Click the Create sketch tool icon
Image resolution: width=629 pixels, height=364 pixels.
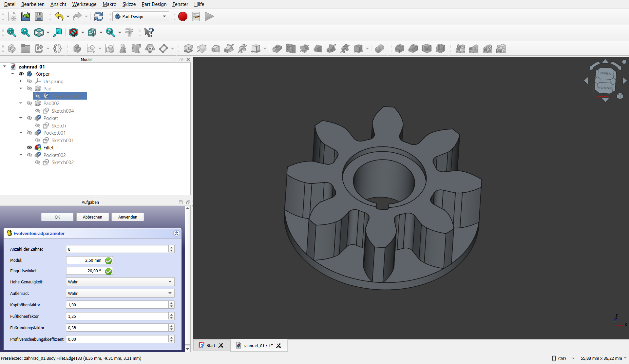pyautogui.click(x=91, y=49)
